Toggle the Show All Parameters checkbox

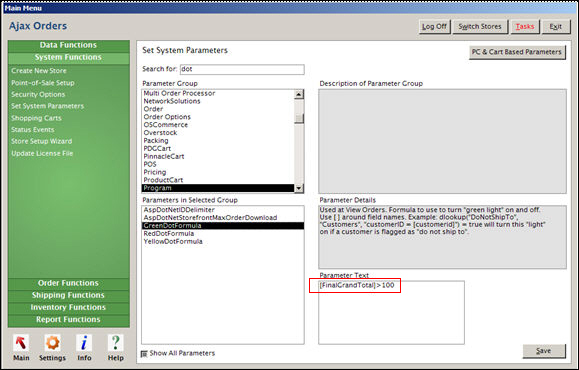(x=144, y=354)
